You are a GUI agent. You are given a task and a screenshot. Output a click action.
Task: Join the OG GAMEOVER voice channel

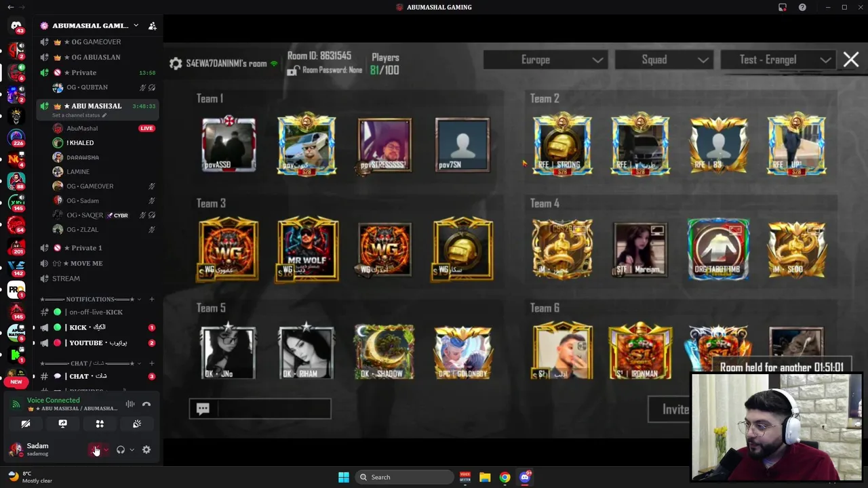pos(98,41)
